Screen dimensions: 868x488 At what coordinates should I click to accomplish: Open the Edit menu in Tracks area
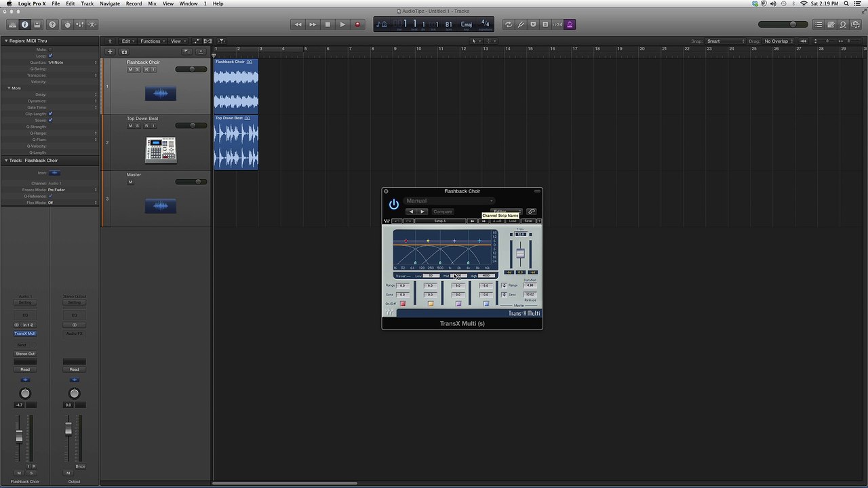pyautogui.click(x=127, y=41)
